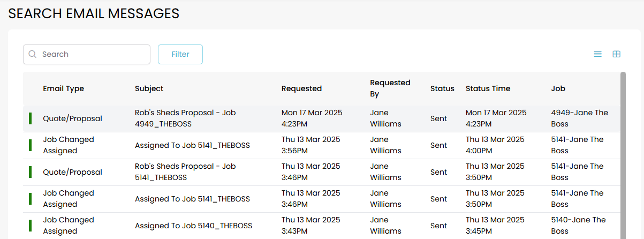Screen dimensions: 644x239
Task: Switch to grid view layout icon
Action: [x=617, y=54]
